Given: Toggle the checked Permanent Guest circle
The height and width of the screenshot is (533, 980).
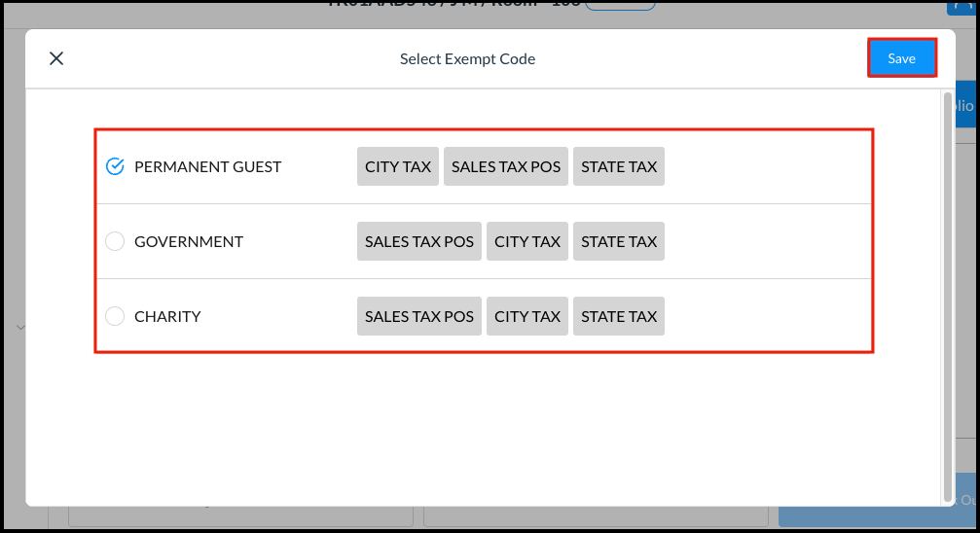Looking at the screenshot, I should [x=115, y=166].
